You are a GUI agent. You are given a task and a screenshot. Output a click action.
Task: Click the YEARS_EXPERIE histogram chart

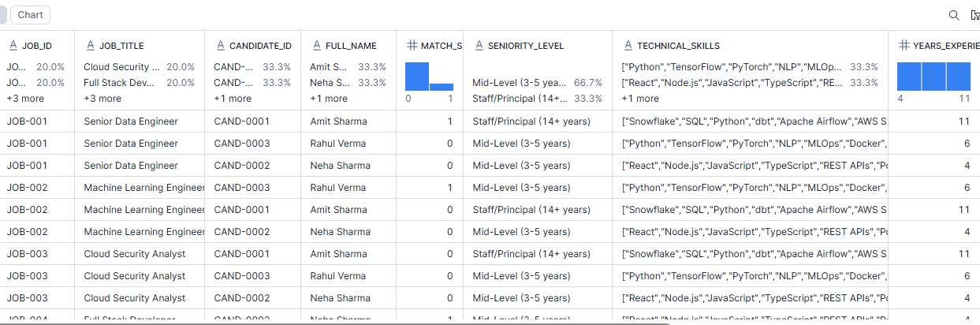point(934,77)
